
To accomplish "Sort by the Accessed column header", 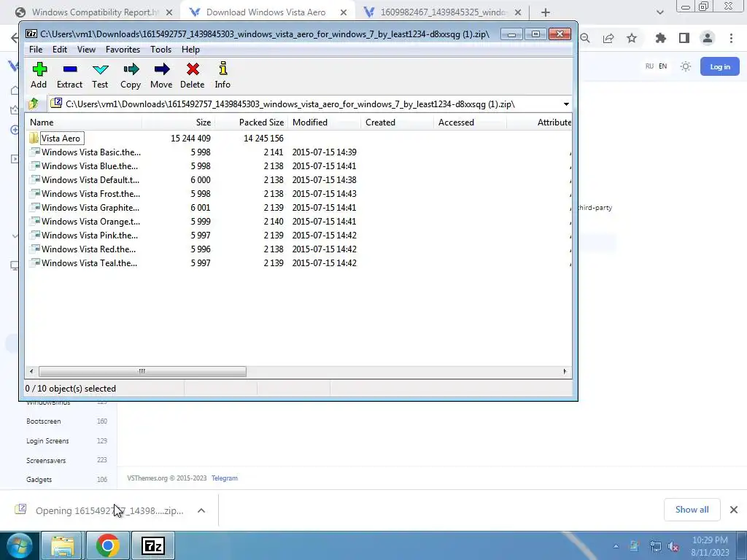I will point(470,122).
